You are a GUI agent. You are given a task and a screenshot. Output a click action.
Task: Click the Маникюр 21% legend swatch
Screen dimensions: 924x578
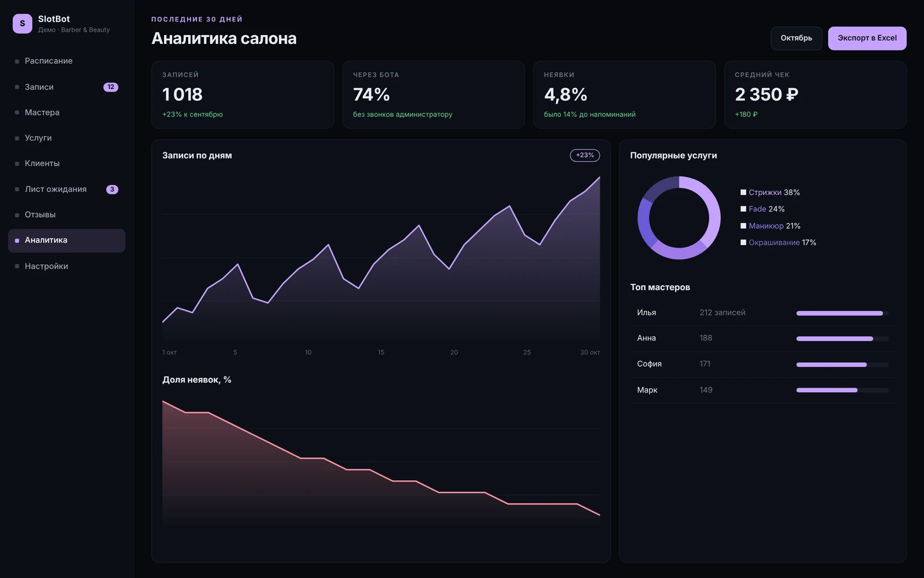pos(743,226)
